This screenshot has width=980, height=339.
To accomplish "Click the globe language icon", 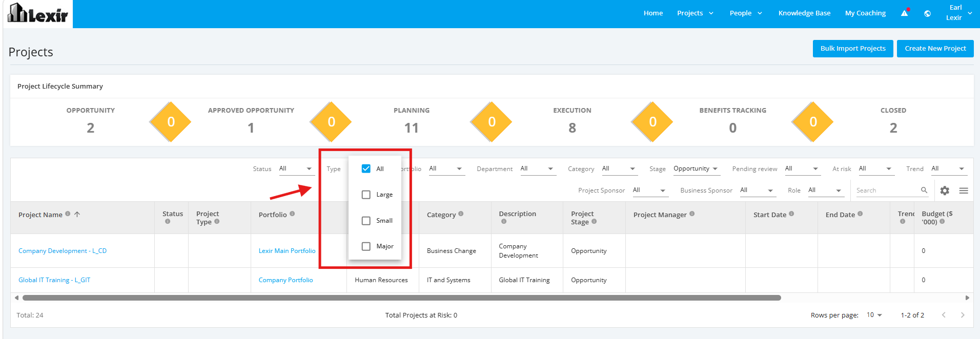I will click(x=927, y=13).
